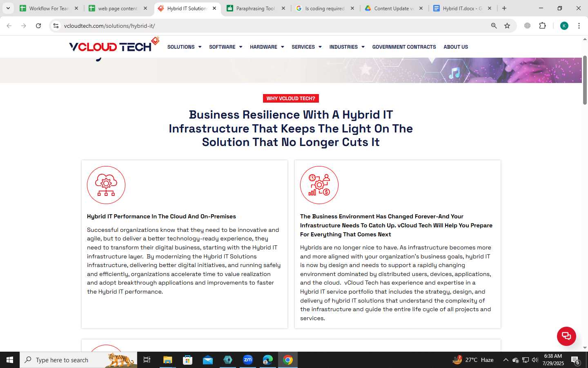Switch to Paraphrasing Tool tab
Image resolution: width=588 pixels, height=368 pixels.
click(255, 8)
